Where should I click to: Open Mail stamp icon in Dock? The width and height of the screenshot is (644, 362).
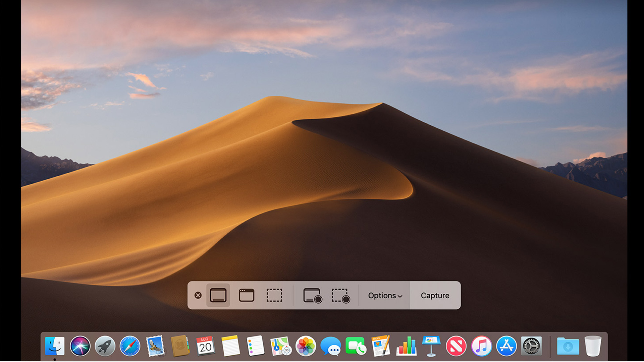point(155,346)
